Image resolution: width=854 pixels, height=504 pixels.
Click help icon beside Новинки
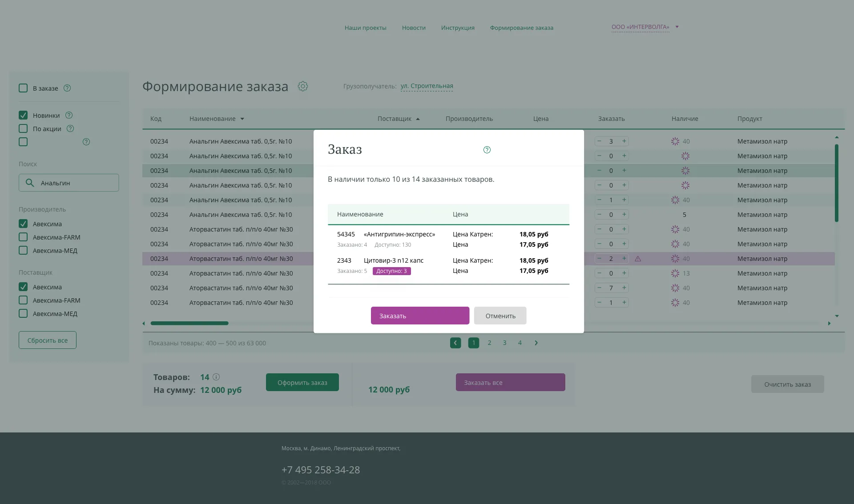pyautogui.click(x=69, y=115)
